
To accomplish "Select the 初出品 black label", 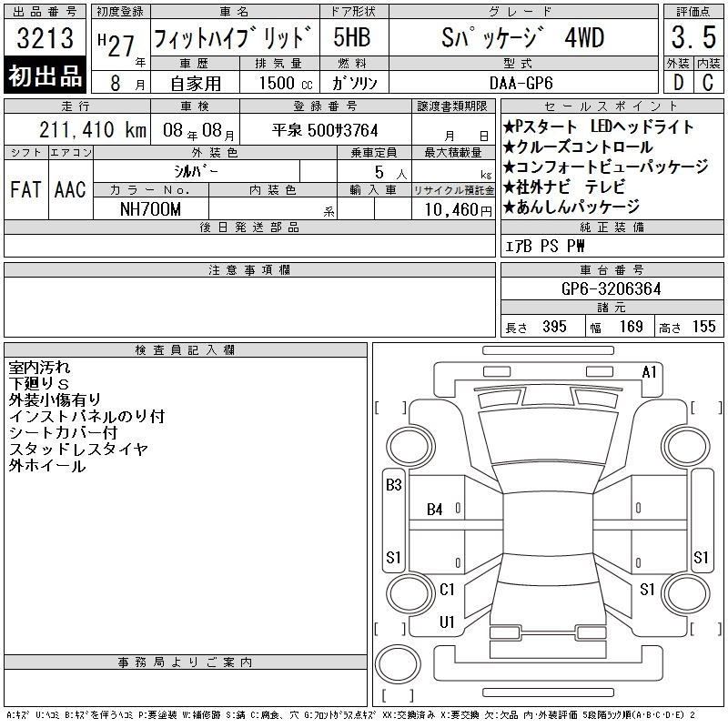I will coord(45,76).
